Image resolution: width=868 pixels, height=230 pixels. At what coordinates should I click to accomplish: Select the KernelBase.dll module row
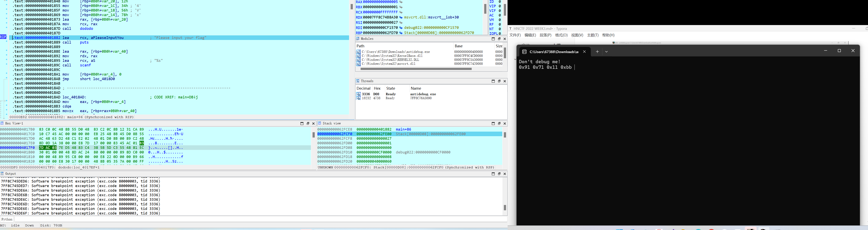[430, 56]
